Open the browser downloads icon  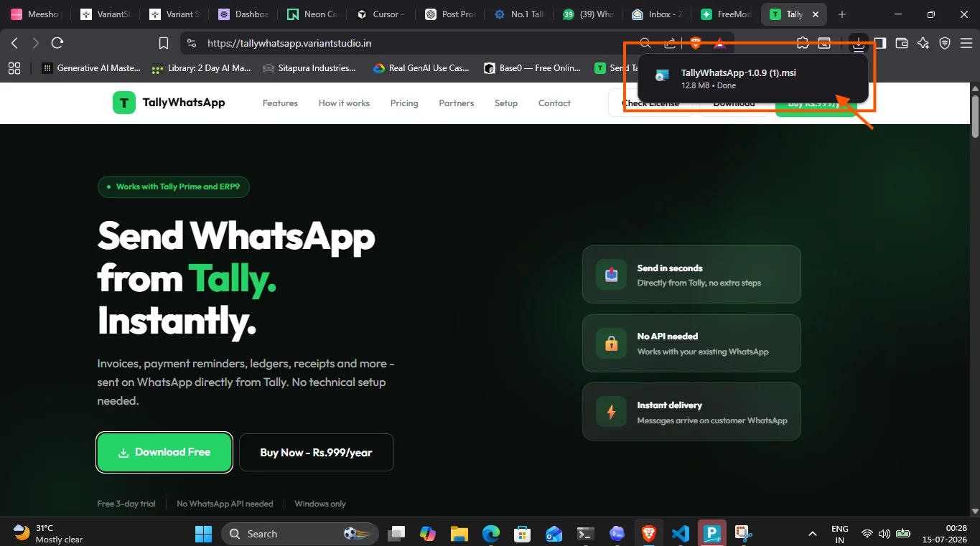click(859, 43)
